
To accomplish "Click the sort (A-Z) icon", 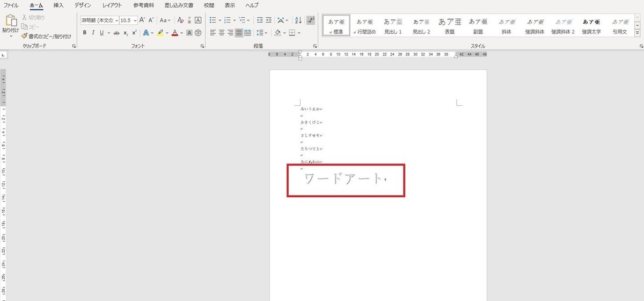I will pyautogui.click(x=299, y=20).
